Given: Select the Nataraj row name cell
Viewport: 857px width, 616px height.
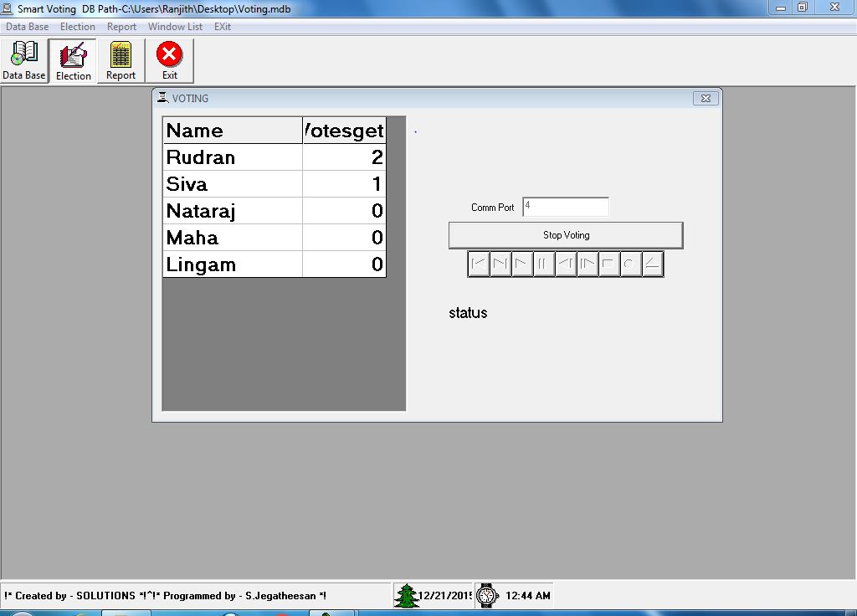Looking at the screenshot, I should 233,210.
